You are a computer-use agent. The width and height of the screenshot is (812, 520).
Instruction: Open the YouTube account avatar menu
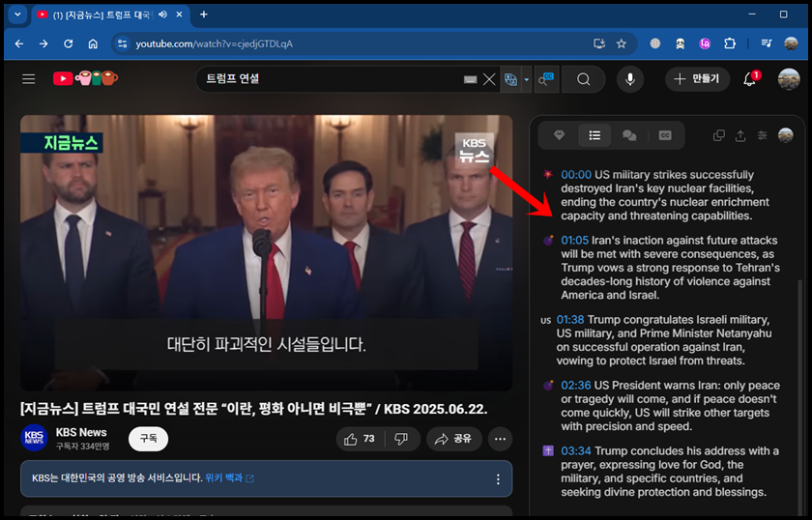click(789, 79)
